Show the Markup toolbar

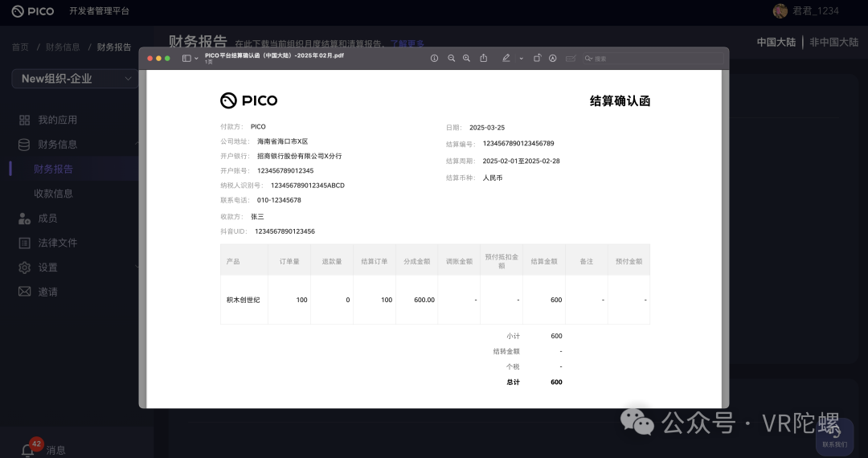(x=552, y=58)
